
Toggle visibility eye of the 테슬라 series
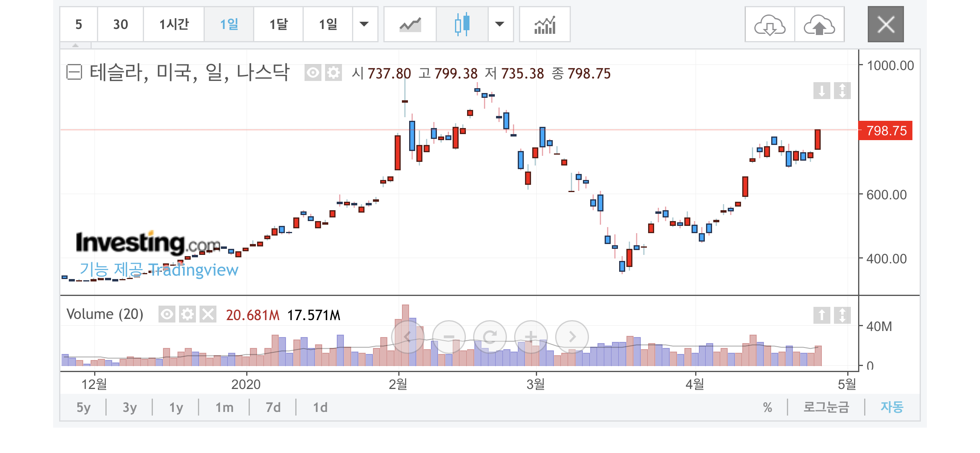tap(313, 73)
